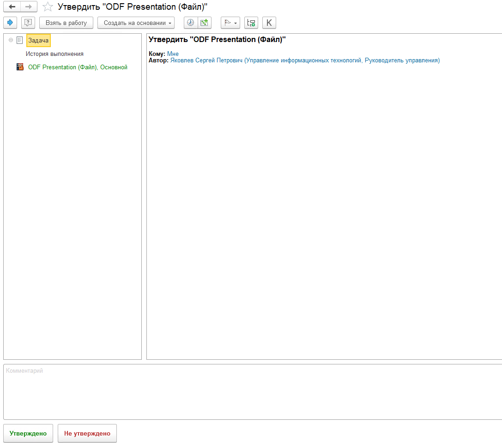
Task: Click the back navigation arrow
Action: (12, 6)
